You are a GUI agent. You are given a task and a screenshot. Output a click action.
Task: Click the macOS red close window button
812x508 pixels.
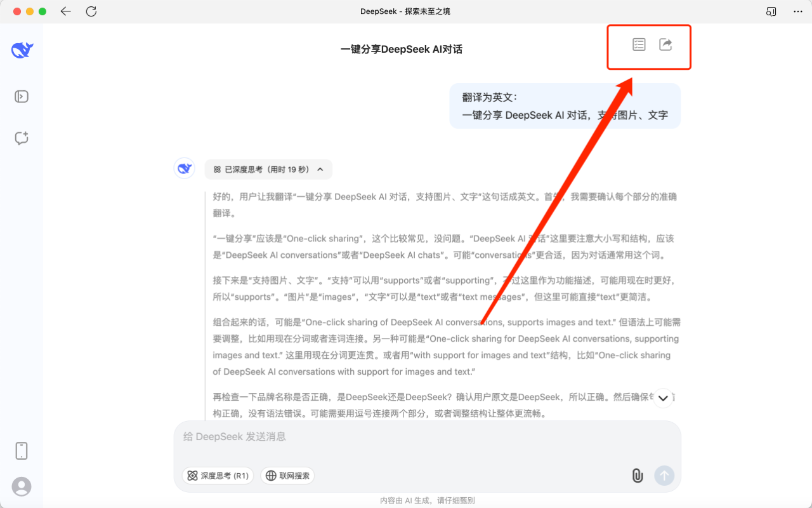coord(17,11)
